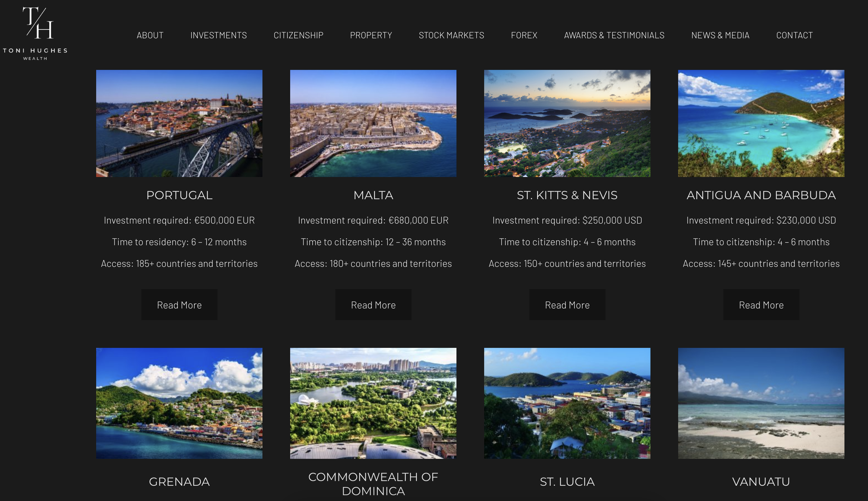Open the Commonwealth of Dominica heading
The width and height of the screenshot is (868, 501).
[373, 484]
